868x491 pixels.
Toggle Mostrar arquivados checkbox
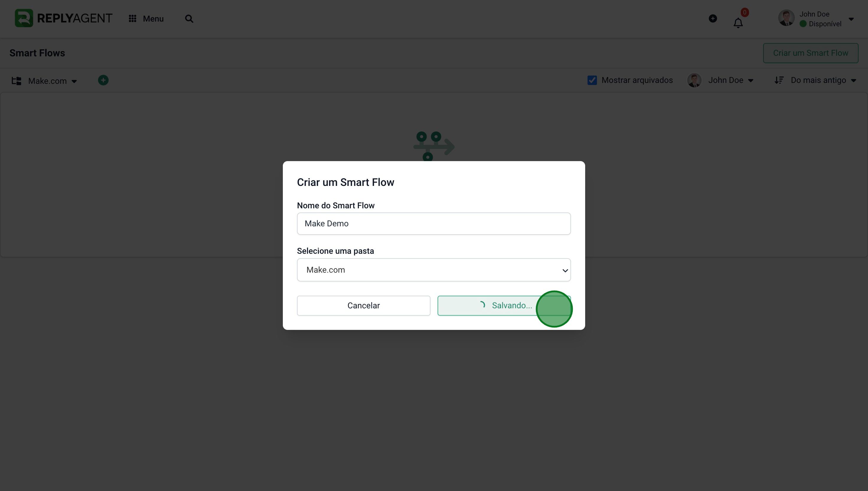(x=592, y=80)
